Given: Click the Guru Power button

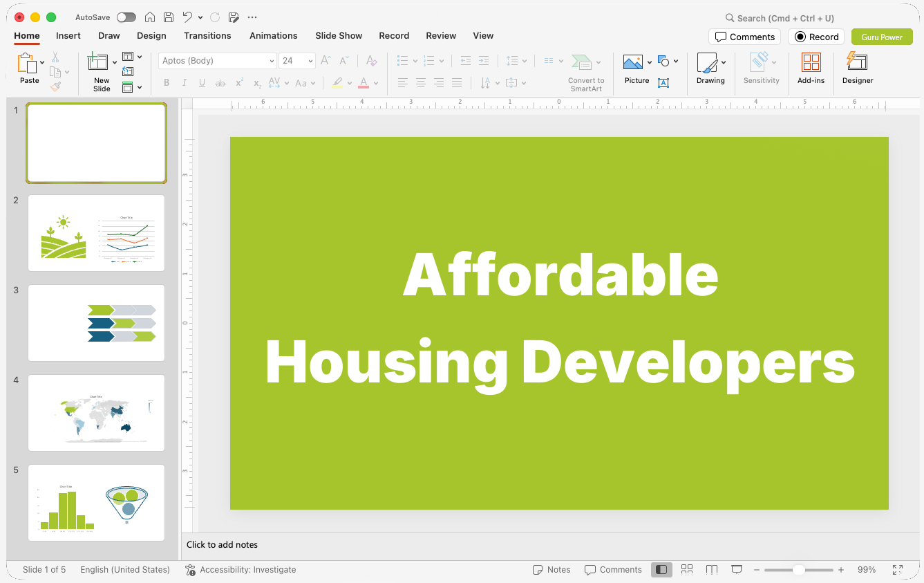Looking at the screenshot, I should tap(882, 37).
